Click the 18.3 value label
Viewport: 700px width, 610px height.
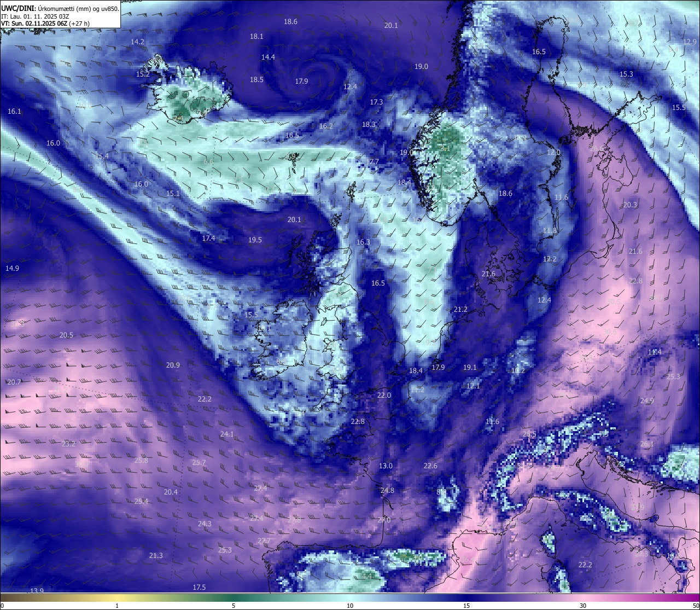[369, 124]
